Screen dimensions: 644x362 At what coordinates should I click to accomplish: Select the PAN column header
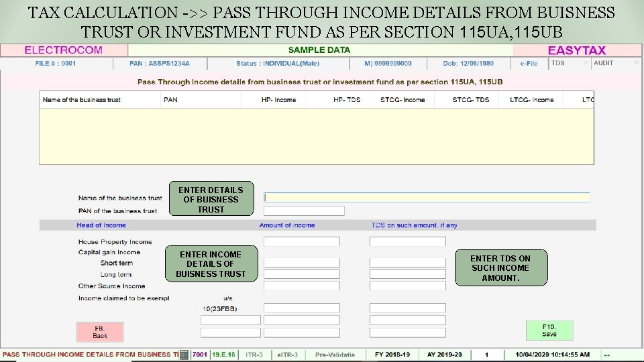pyautogui.click(x=201, y=100)
